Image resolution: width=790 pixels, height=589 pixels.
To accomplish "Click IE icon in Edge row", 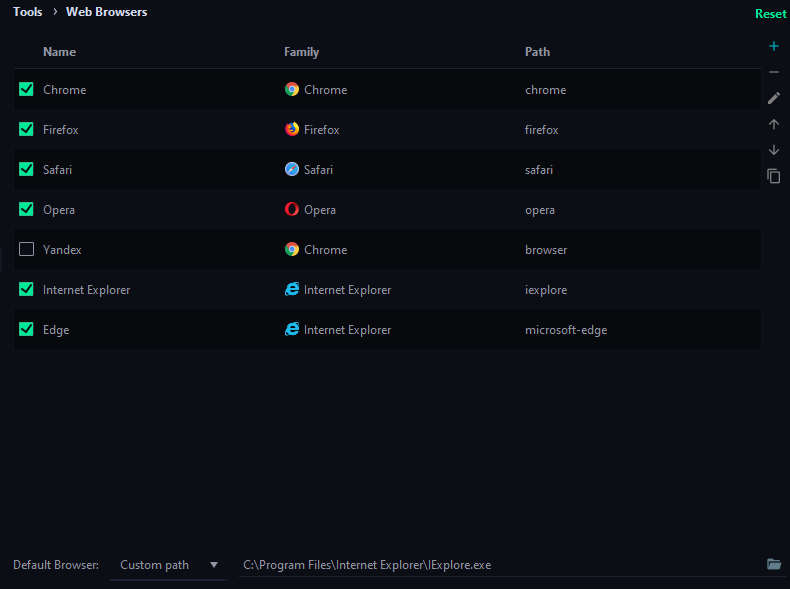I will pyautogui.click(x=292, y=329).
